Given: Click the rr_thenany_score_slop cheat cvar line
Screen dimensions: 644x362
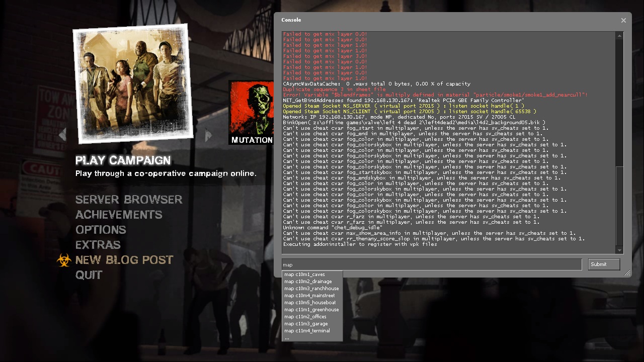Looking at the screenshot, I should (434, 239).
